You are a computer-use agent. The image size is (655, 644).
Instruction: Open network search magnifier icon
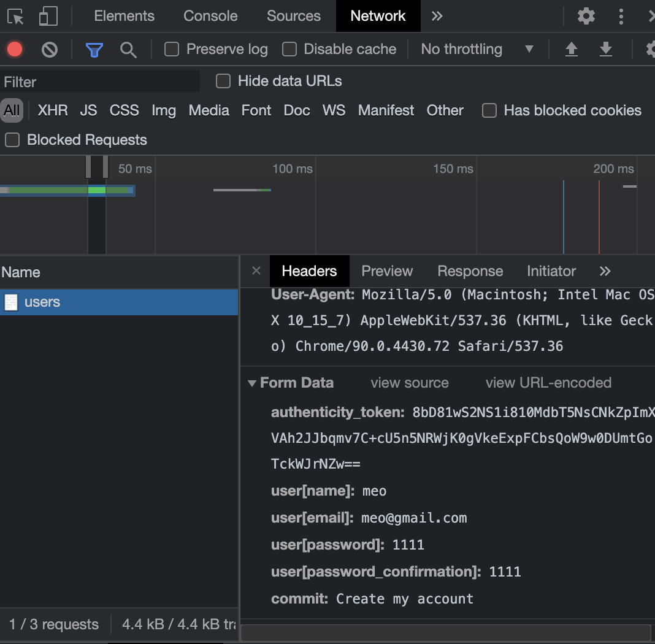click(x=128, y=50)
